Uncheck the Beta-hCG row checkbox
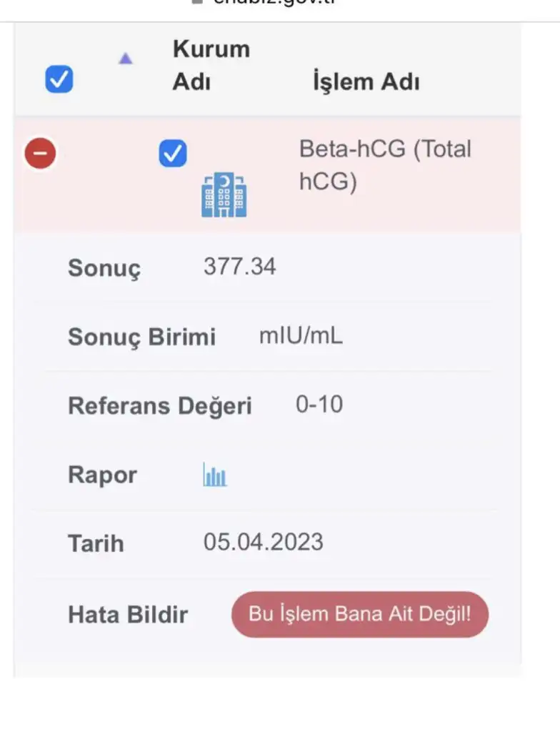560x732 pixels. 173,153
